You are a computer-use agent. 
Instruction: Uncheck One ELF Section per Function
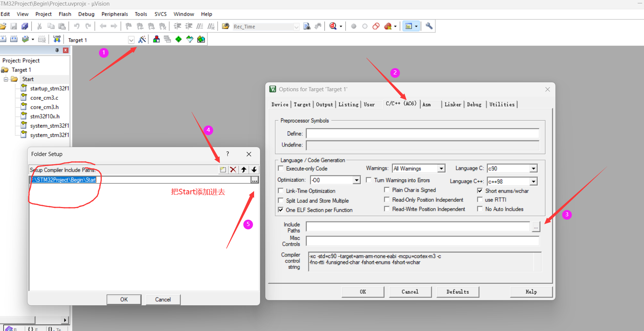click(281, 210)
